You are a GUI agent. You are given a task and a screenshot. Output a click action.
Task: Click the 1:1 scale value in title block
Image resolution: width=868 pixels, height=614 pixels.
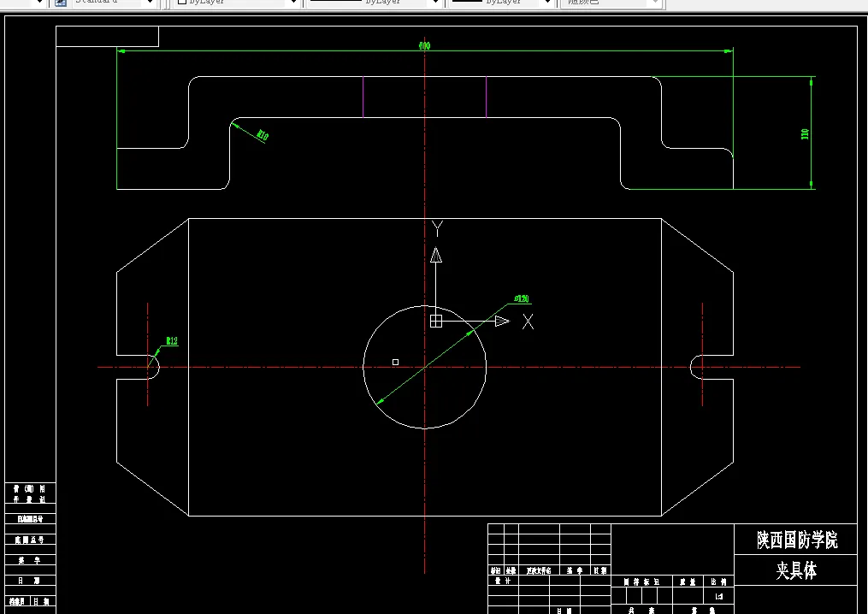pos(719,596)
